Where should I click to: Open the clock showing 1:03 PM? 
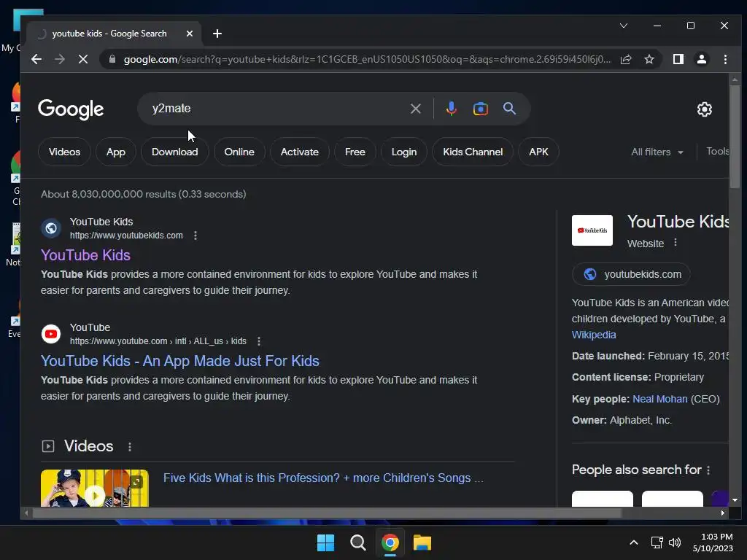713,542
